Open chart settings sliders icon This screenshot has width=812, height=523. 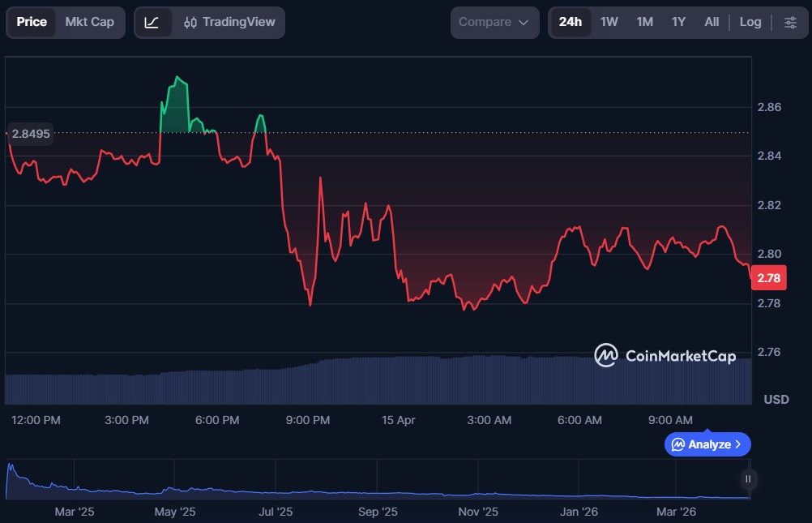[x=790, y=22]
